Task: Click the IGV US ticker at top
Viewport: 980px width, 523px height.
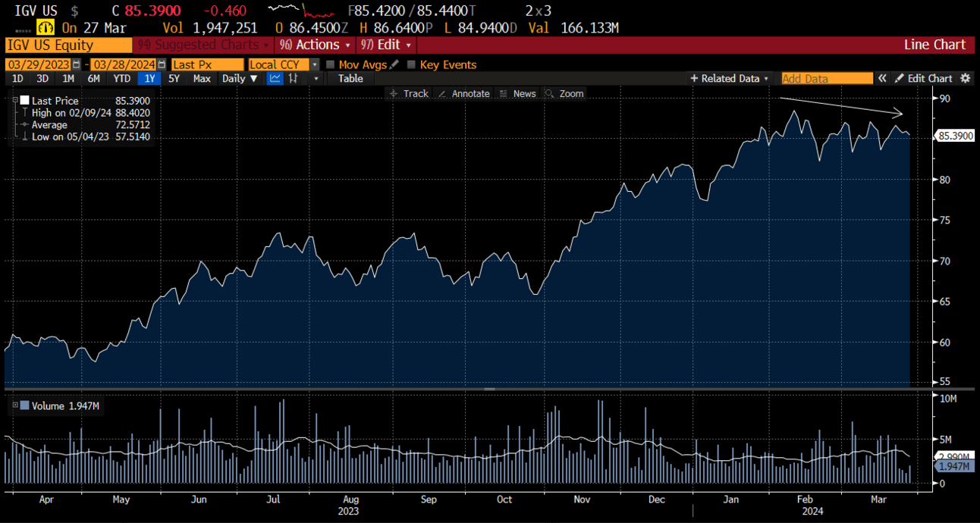Action: pyautogui.click(x=37, y=11)
